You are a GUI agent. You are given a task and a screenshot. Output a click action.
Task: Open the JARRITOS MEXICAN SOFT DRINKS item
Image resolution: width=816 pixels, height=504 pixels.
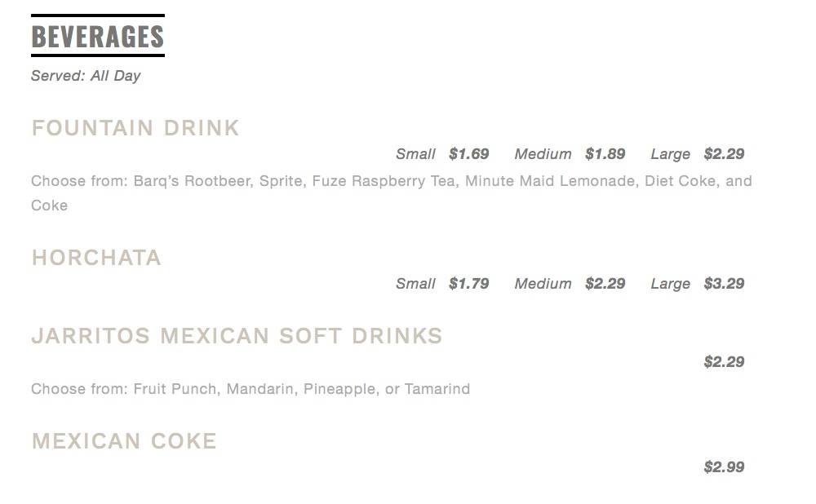237,336
